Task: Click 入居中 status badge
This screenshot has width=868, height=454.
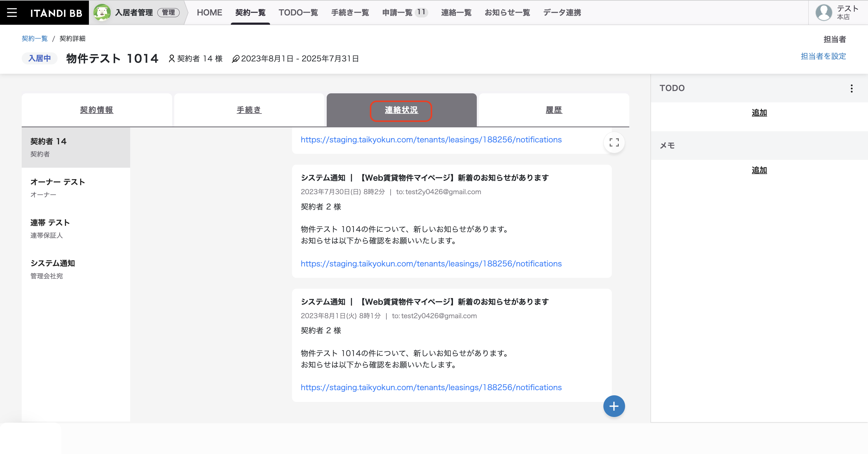Action: point(39,59)
